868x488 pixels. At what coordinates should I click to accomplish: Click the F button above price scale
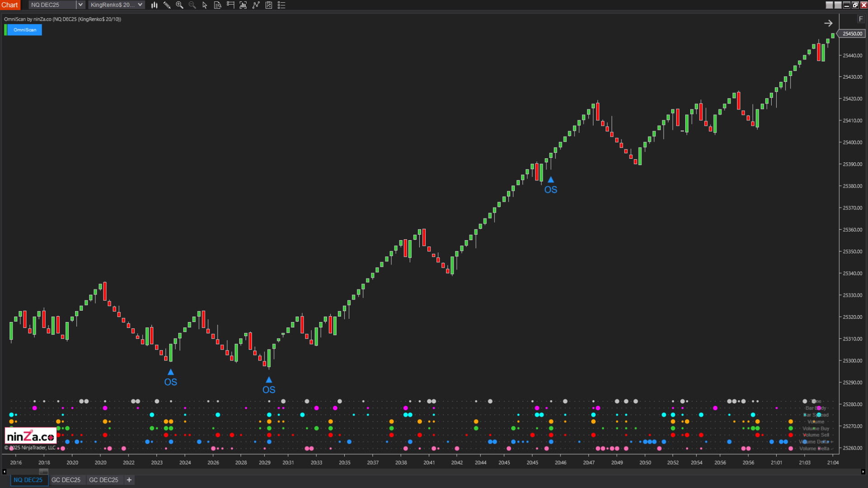[x=861, y=19]
